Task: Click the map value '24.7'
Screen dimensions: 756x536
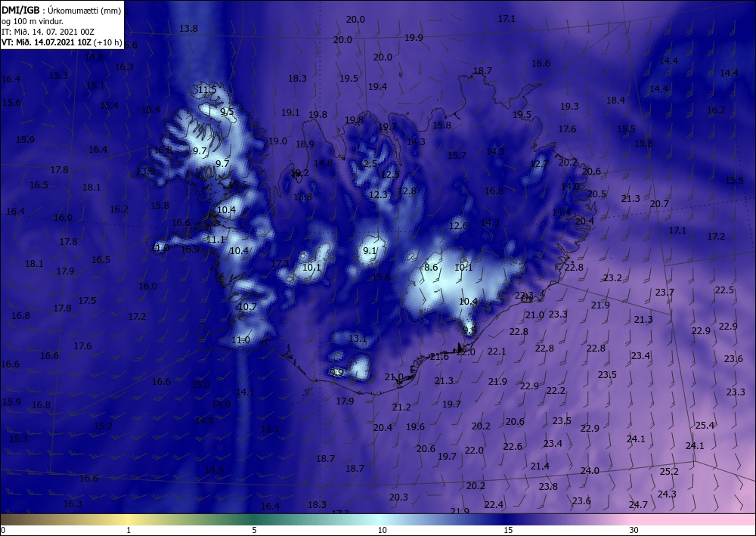Action: [638, 505]
